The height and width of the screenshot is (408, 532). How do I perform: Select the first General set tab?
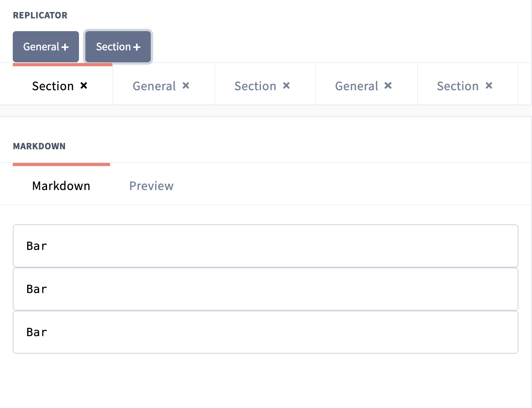pos(155,86)
